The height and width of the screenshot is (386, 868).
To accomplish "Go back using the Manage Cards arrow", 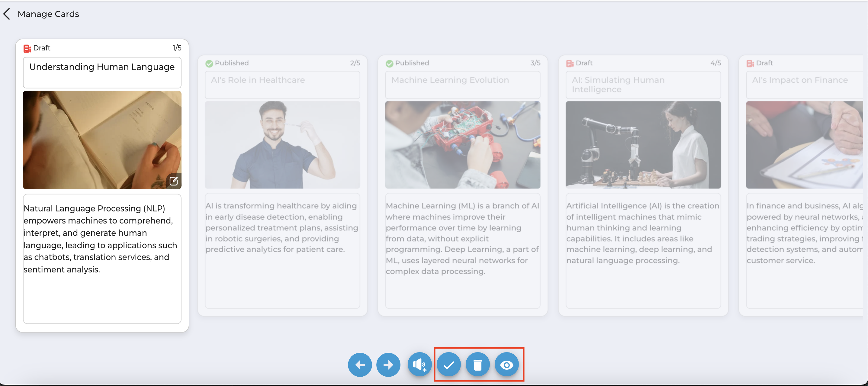I will click(x=7, y=14).
